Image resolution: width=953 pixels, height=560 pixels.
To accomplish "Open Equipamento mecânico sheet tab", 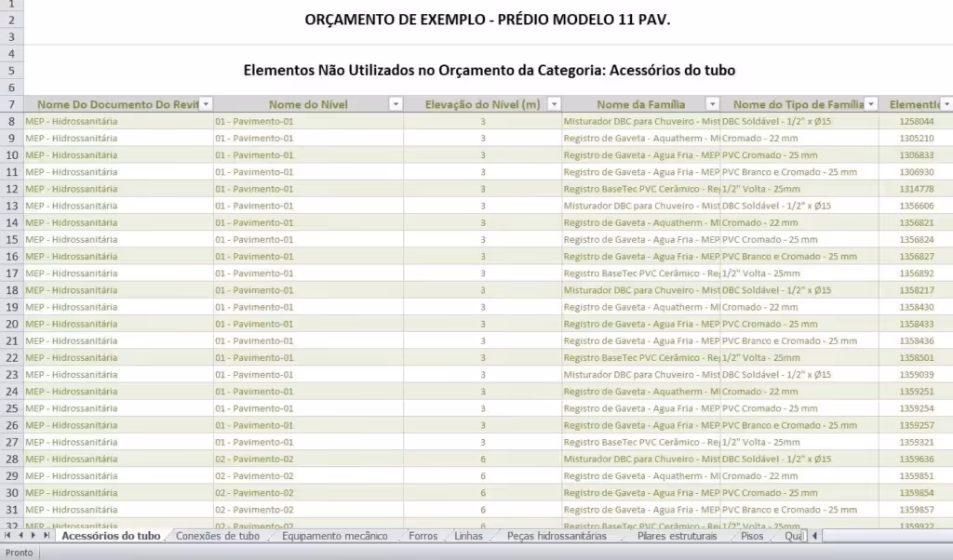I will tap(334, 536).
